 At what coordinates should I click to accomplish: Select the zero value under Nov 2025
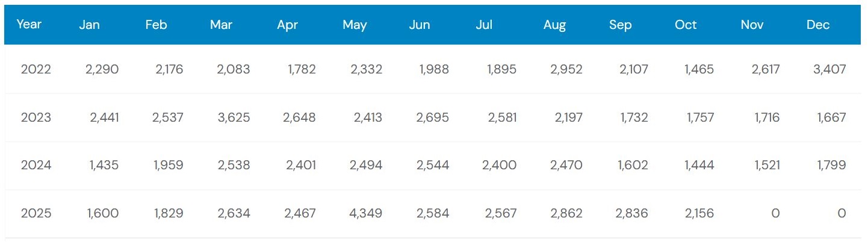pyautogui.click(x=775, y=213)
